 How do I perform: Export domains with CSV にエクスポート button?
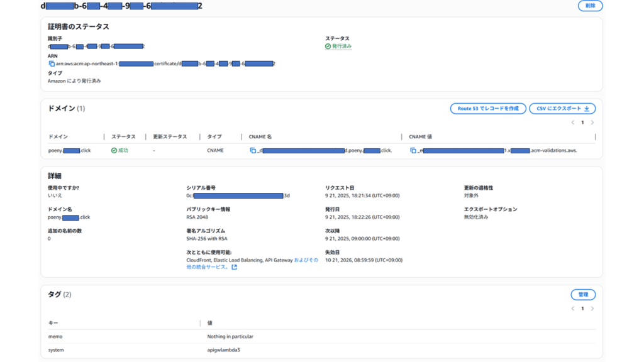[562, 109]
